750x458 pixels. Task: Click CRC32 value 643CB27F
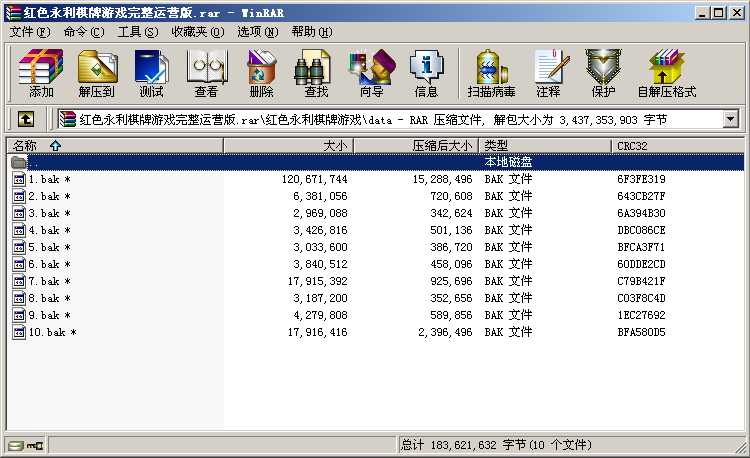pos(641,196)
